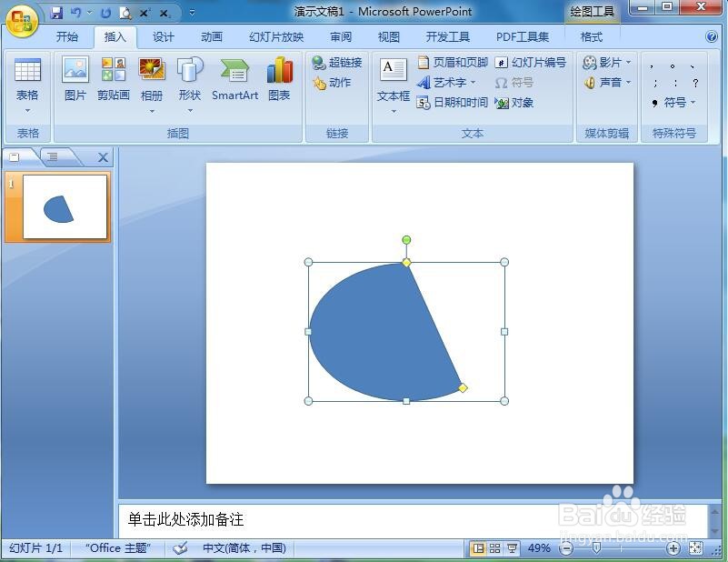Insert a 影片 movie
This screenshot has width=728, height=562.
tap(603, 62)
